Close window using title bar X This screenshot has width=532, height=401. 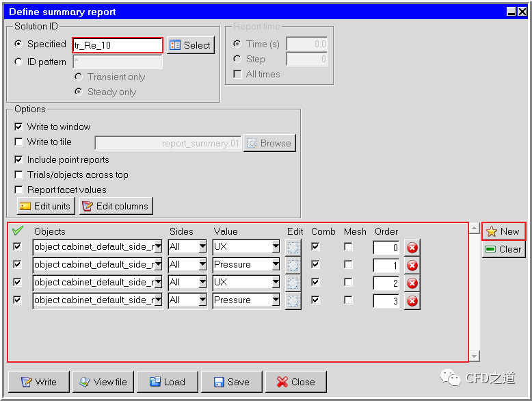522,12
